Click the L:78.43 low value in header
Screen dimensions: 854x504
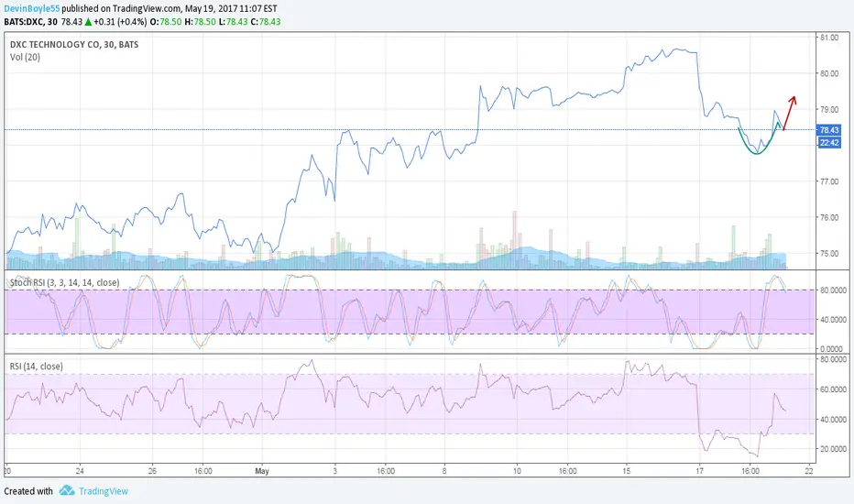pyautogui.click(x=233, y=22)
